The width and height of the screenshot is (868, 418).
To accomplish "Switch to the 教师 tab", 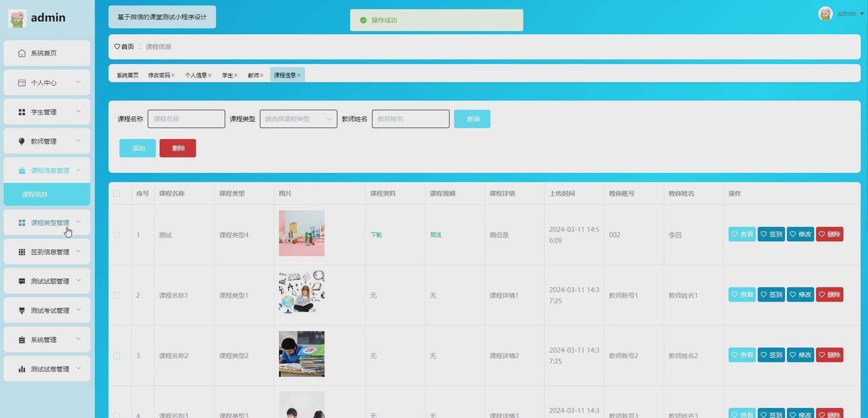I will coord(253,75).
